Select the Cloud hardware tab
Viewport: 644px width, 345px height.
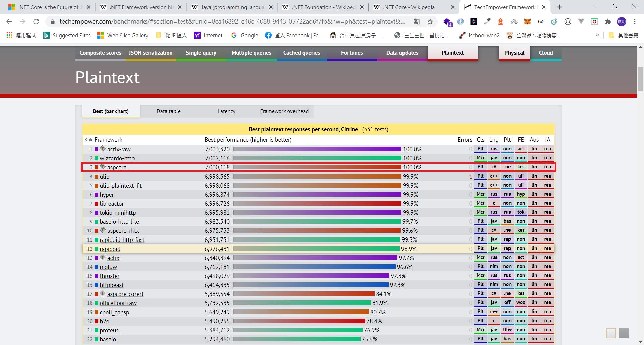point(546,53)
